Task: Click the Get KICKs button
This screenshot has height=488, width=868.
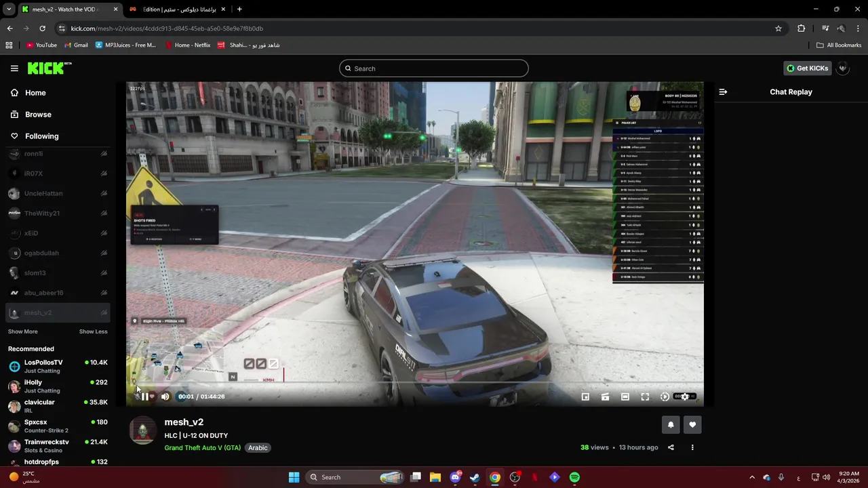Action: (x=806, y=68)
